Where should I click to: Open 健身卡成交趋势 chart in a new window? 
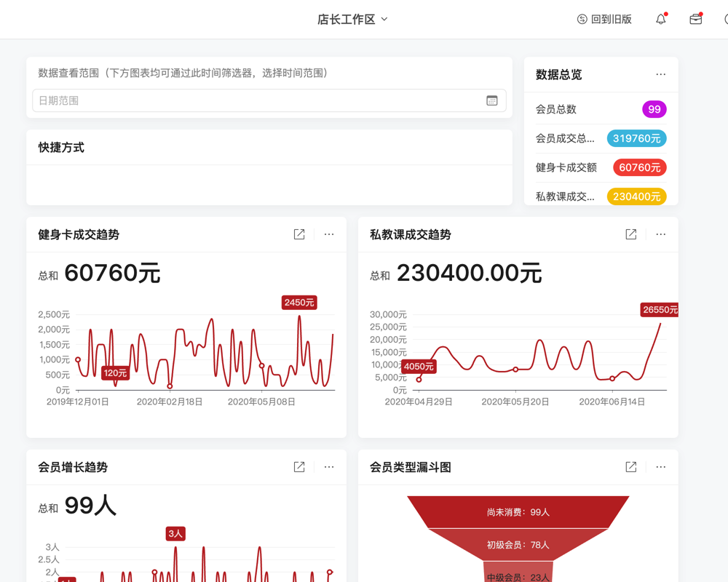298,234
